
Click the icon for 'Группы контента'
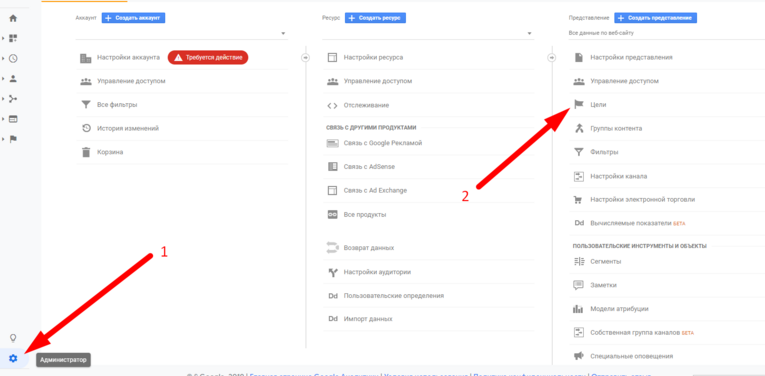point(579,128)
